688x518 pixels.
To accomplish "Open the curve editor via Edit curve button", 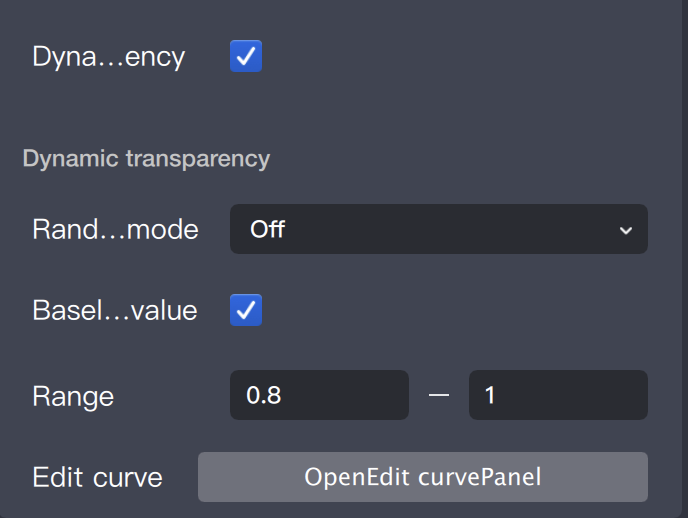I will (x=422, y=477).
